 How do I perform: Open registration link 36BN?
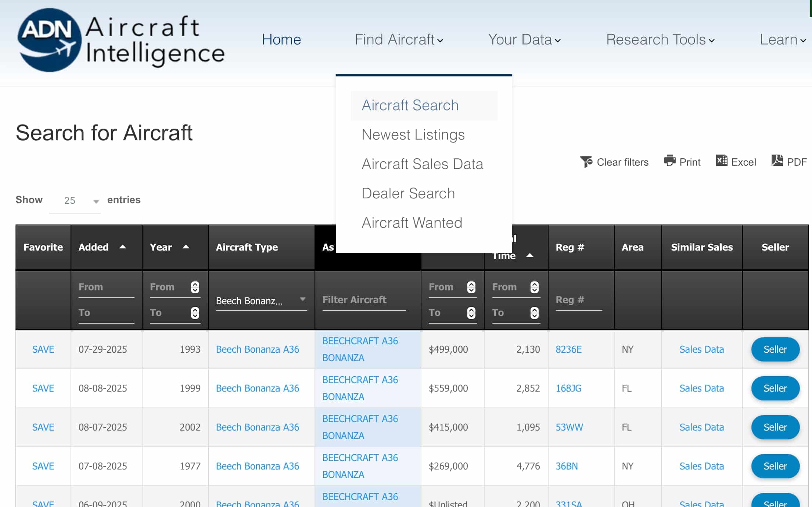pyautogui.click(x=567, y=466)
